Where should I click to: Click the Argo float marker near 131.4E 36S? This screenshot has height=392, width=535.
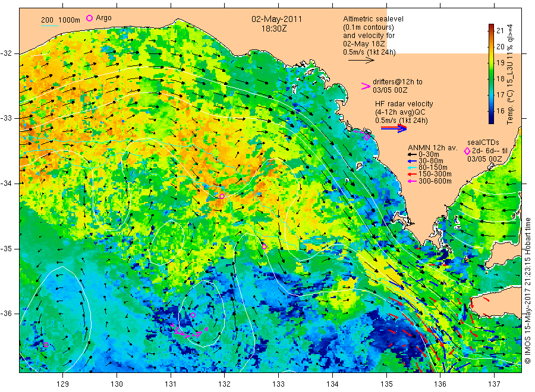click(x=193, y=315)
